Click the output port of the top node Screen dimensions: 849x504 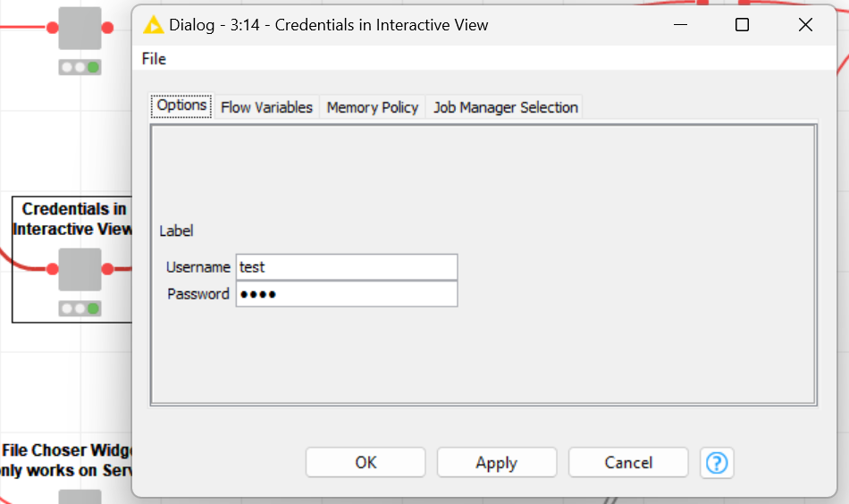pos(107,28)
